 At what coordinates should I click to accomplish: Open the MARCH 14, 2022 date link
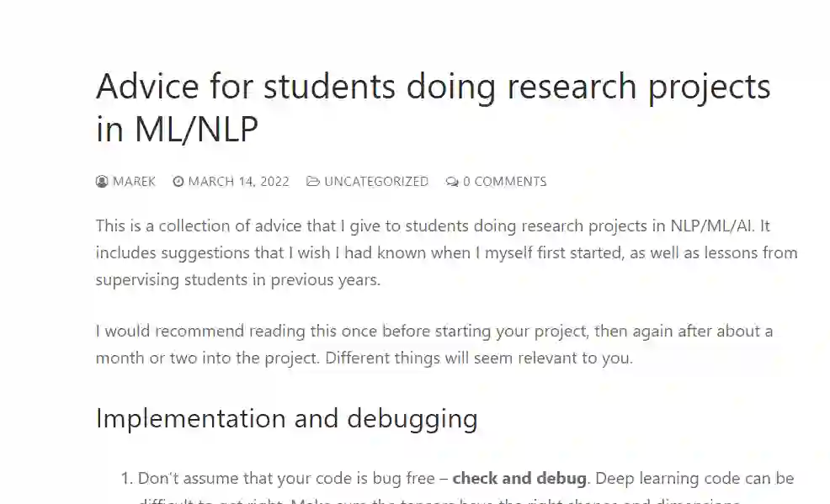238,182
